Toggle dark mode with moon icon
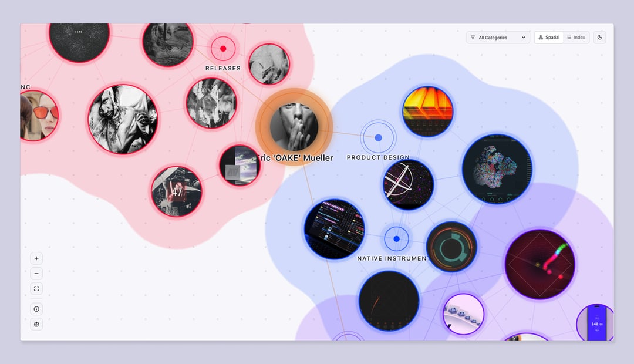Image resolution: width=634 pixels, height=364 pixels. (x=599, y=38)
